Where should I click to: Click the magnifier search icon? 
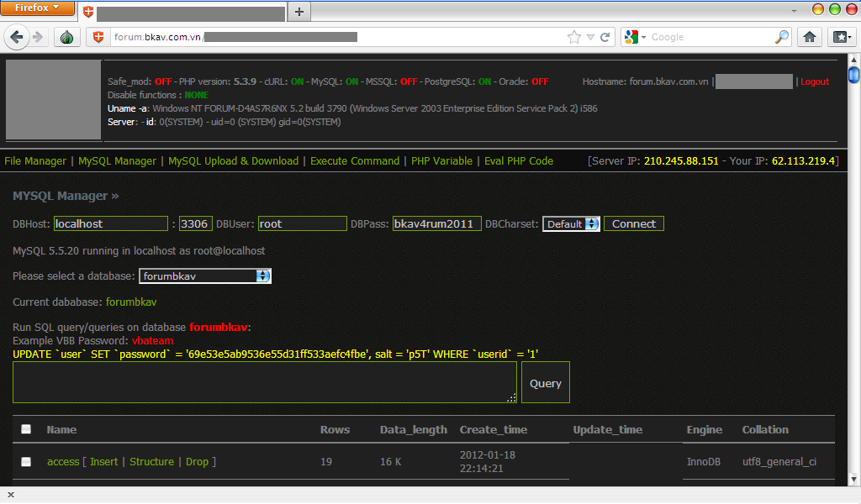(781, 37)
